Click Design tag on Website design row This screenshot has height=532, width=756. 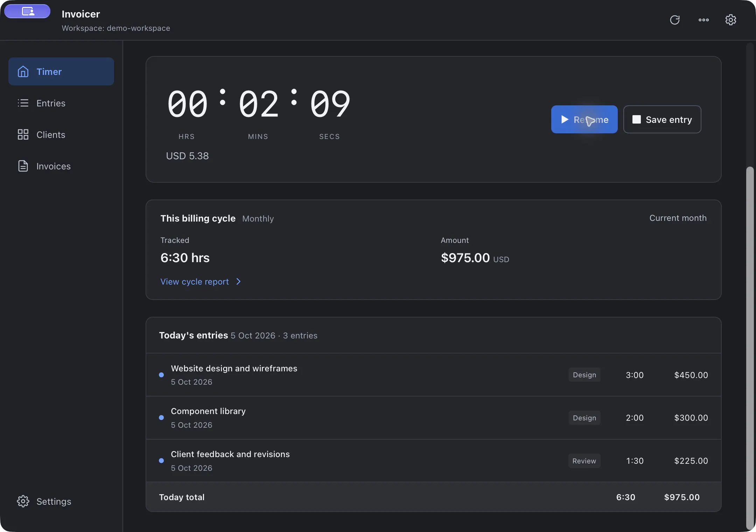(584, 375)
